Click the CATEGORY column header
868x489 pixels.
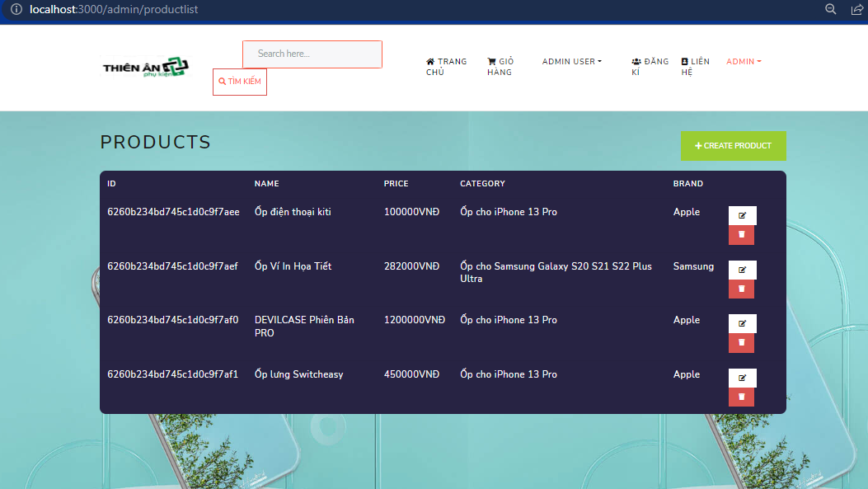[x=483, y=183]
